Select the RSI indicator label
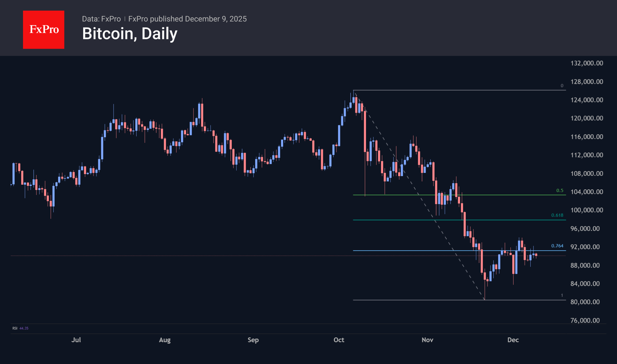The image size is (617, 364). pos(15,328)
